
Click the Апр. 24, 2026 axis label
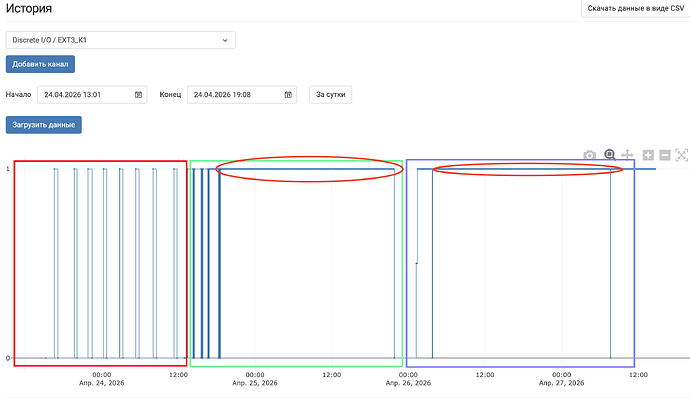[x=102, y=383]
